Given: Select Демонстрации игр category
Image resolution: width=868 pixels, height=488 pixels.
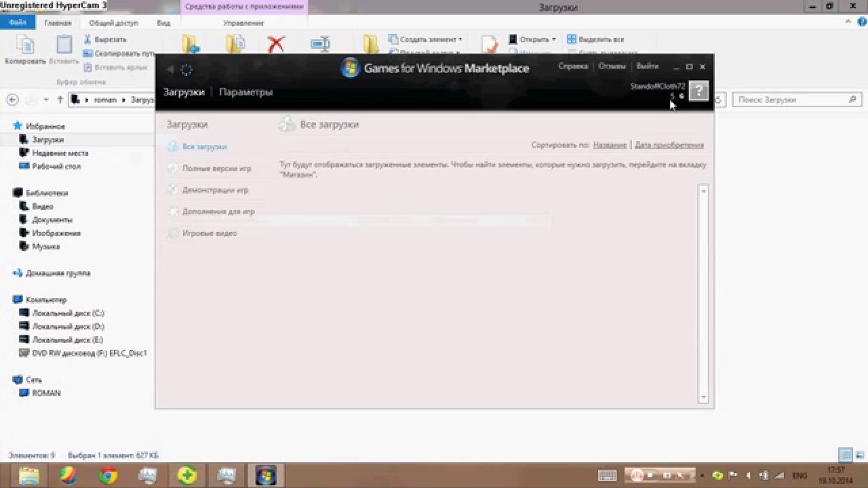Looking at the screenshot, I should click(215, 190).
